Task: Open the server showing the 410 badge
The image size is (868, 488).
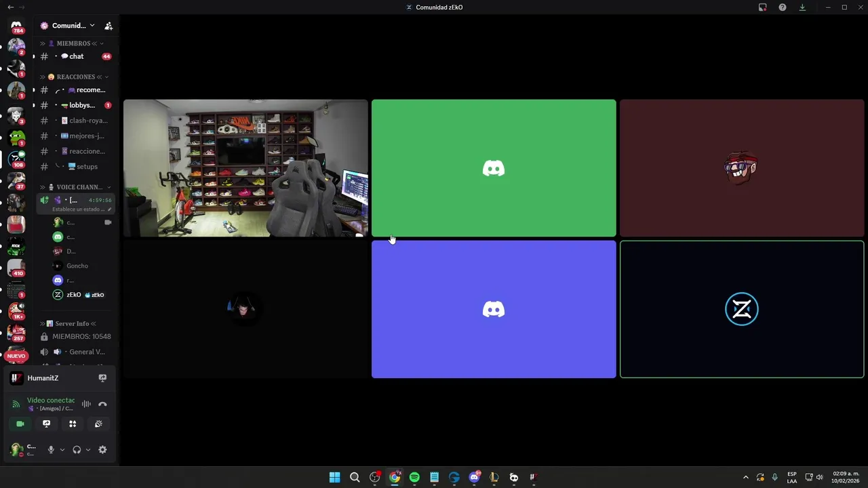Action: pos(16,268)
